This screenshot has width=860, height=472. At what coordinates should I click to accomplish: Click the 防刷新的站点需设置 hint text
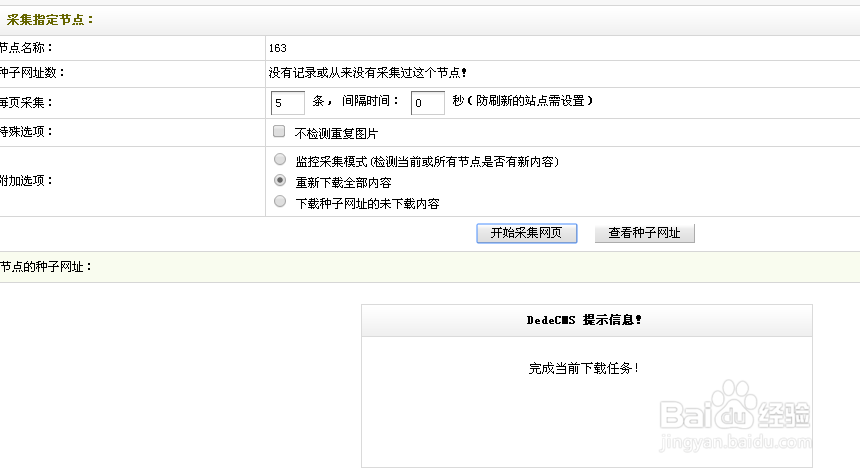[524, 102]
